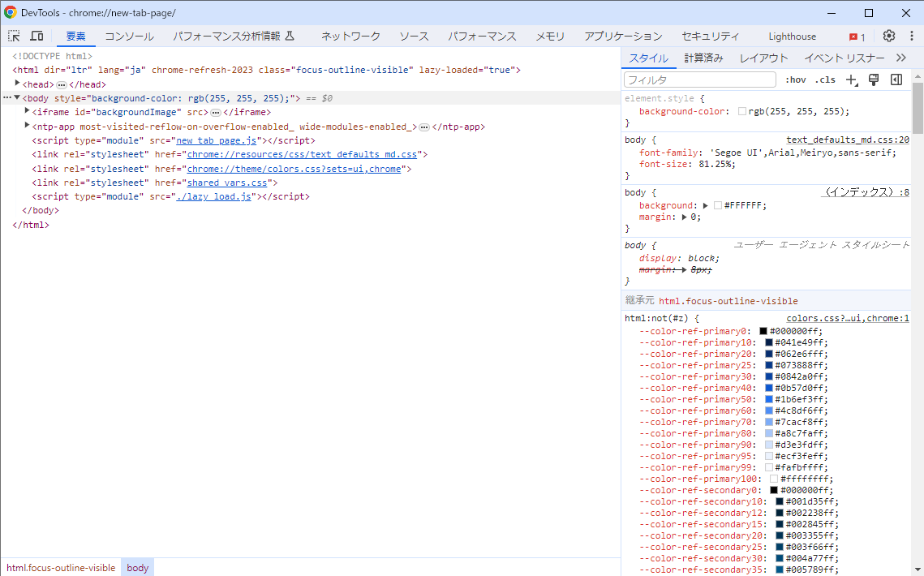Click the --color-ref-primary0 black swatch
Image resolution: width=924 pixels, height=576 pixels.
pyautogui.click(x=763, y=331)
